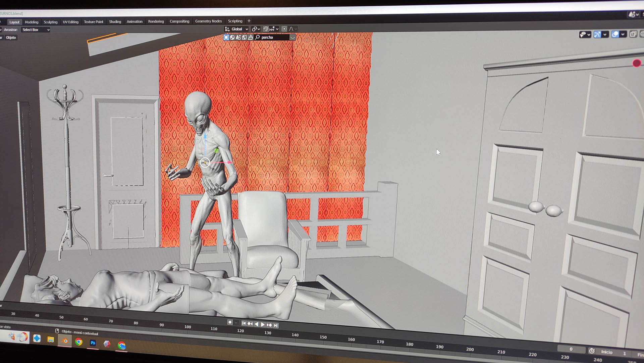Open the Scene properties icon
Viewport: 644px width, 363px height.
pos(238,37)
